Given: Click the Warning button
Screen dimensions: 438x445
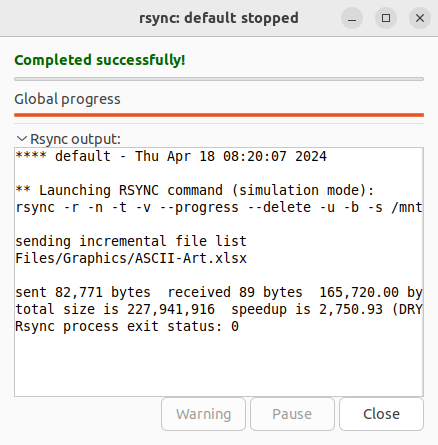Looking at the screenshot, I should pyautogui.click(x=203, y=414).
